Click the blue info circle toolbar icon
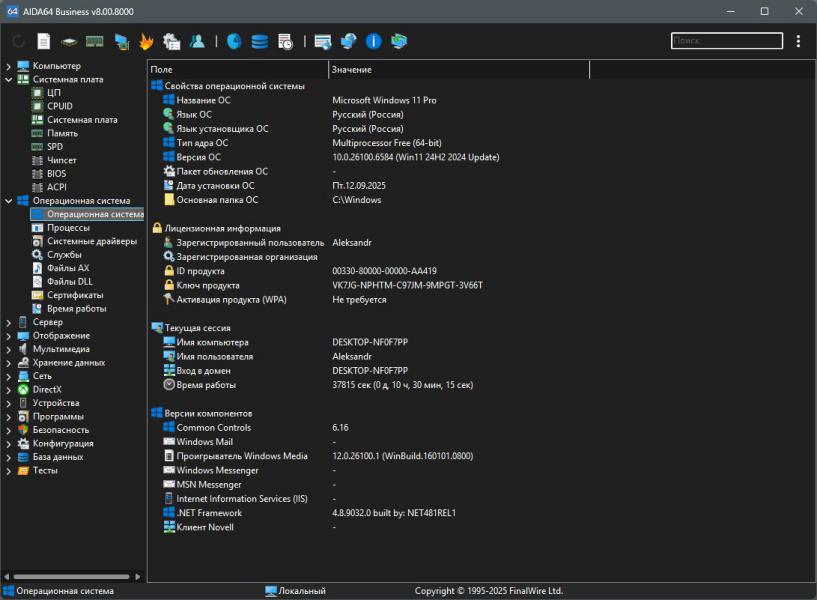The height and width of the screenshot is (600, 817). pyautogui.click(x=373, y=41)
